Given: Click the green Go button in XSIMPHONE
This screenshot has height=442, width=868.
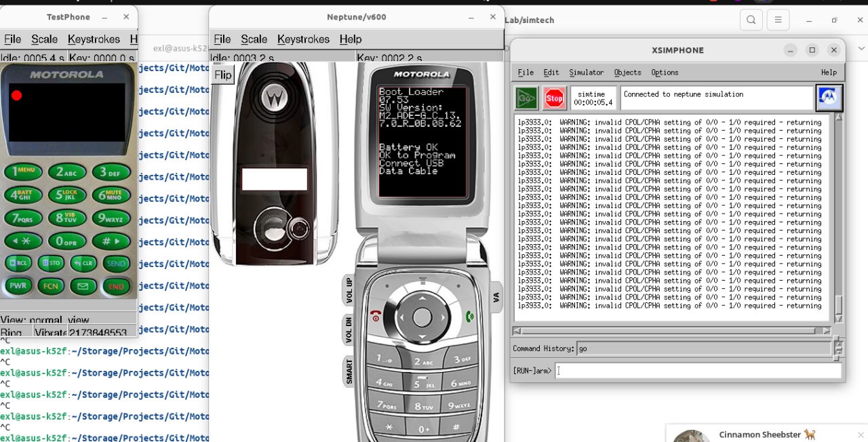Looking at the screenshot, I should tap(527, 98).
